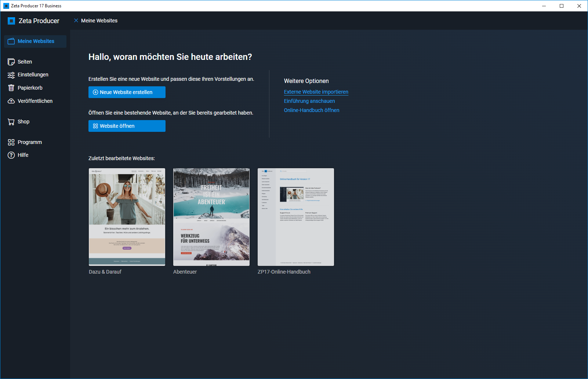Click the 'Zeta Producer' brand name
588x379 pixels.
[39, 21]
